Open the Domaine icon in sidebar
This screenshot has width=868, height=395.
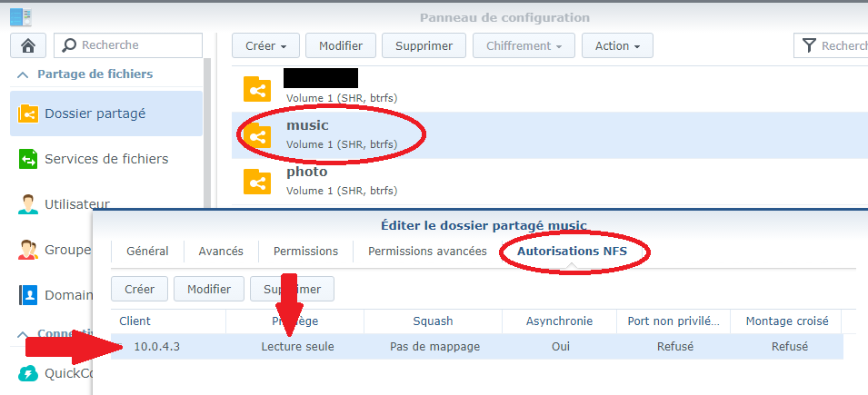(28, 295)
